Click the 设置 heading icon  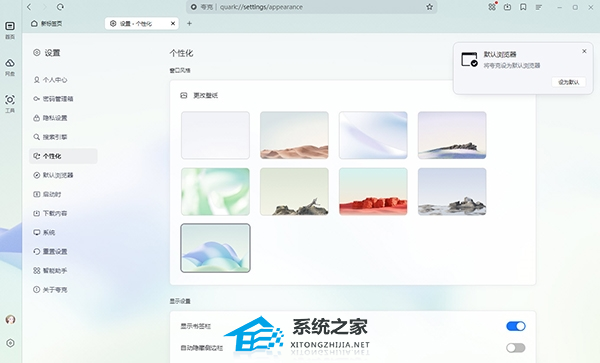36,52
